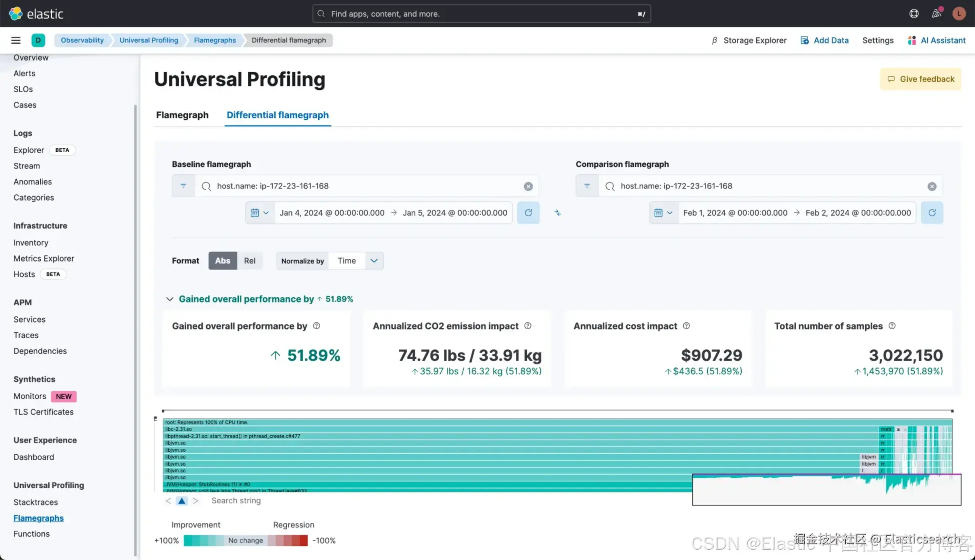This screenshot has height=560, width=975.
Task: Refresh the comparison flamegraph time range
Action: tap(932, 213)
